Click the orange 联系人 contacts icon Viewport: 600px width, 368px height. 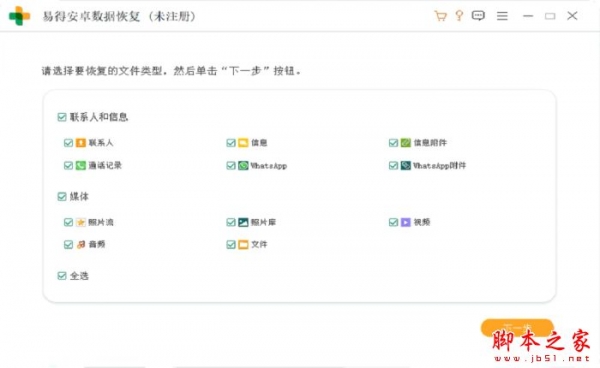coord(80,143)
